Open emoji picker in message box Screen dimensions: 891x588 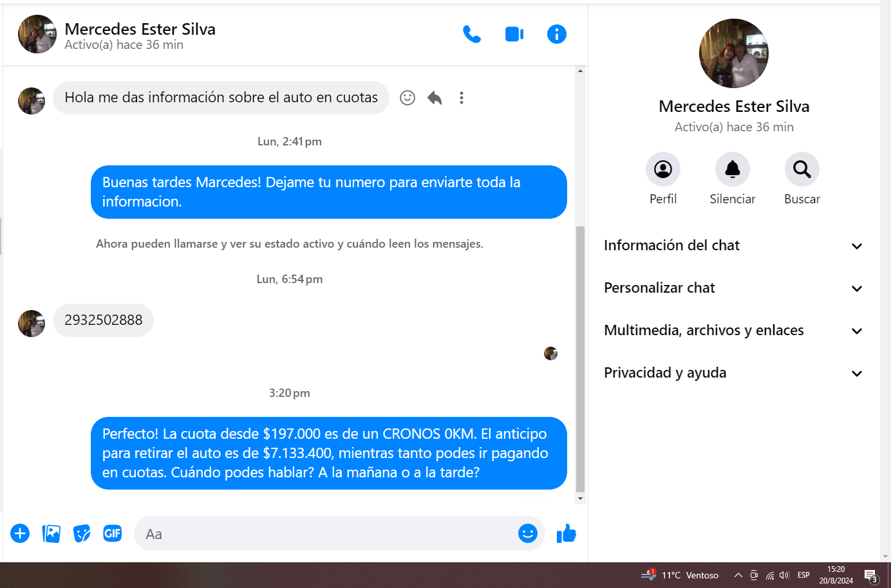pos(527,533)
